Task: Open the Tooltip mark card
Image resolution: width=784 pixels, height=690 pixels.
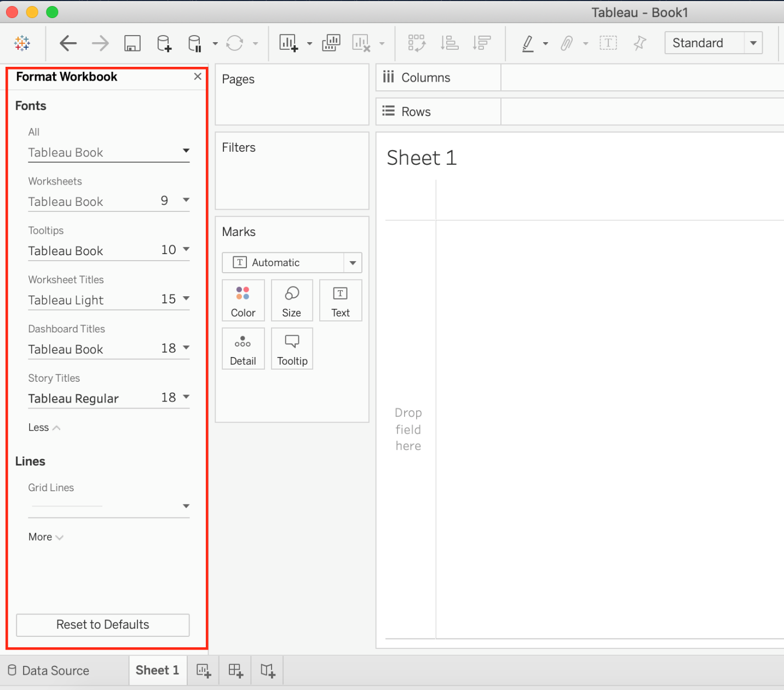Action: click(x=292, y=348)
